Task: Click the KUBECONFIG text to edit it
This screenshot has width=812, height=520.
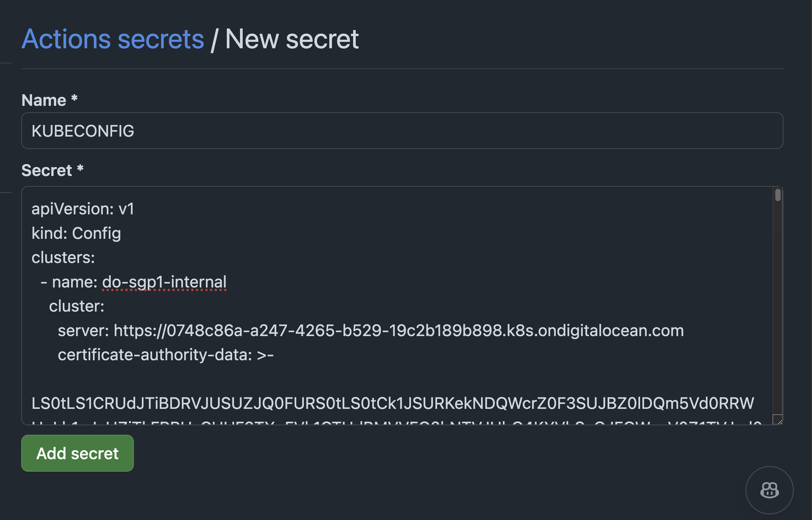Action: tap(83, 130)
